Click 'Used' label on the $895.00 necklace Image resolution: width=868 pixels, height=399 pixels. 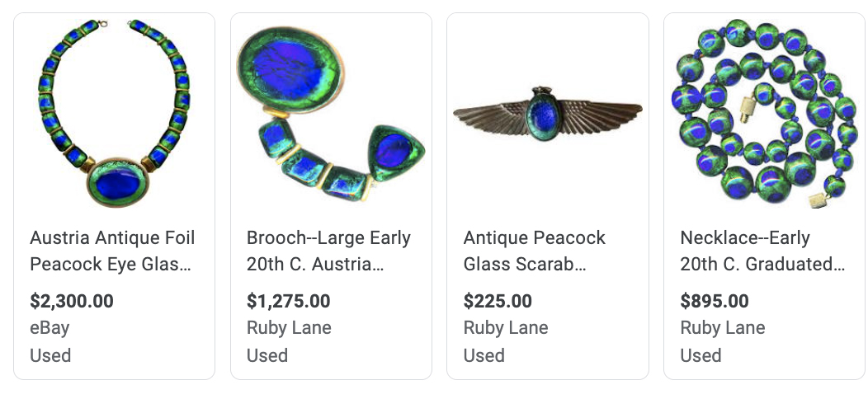701,355
